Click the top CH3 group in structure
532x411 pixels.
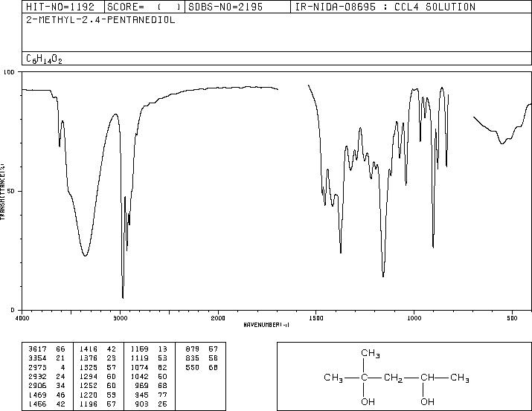[x=370, y=353]
